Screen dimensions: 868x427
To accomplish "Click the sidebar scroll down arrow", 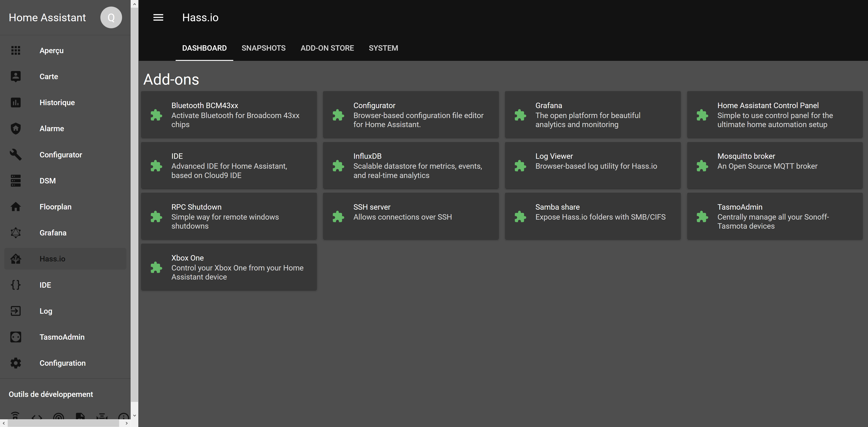I will (x=134, y=415).
